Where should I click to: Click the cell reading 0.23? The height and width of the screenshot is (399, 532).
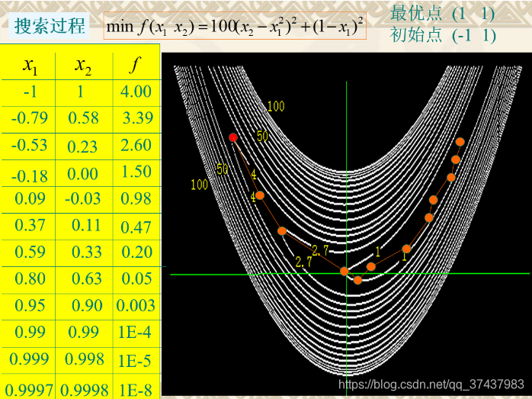point(82,147)
